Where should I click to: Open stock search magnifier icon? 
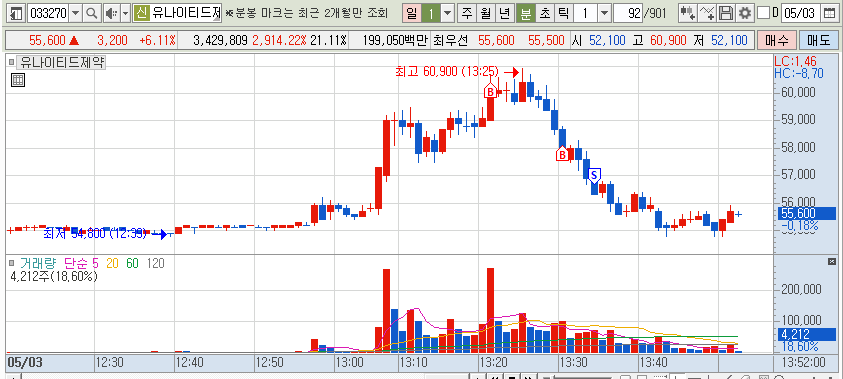point(92,13)
